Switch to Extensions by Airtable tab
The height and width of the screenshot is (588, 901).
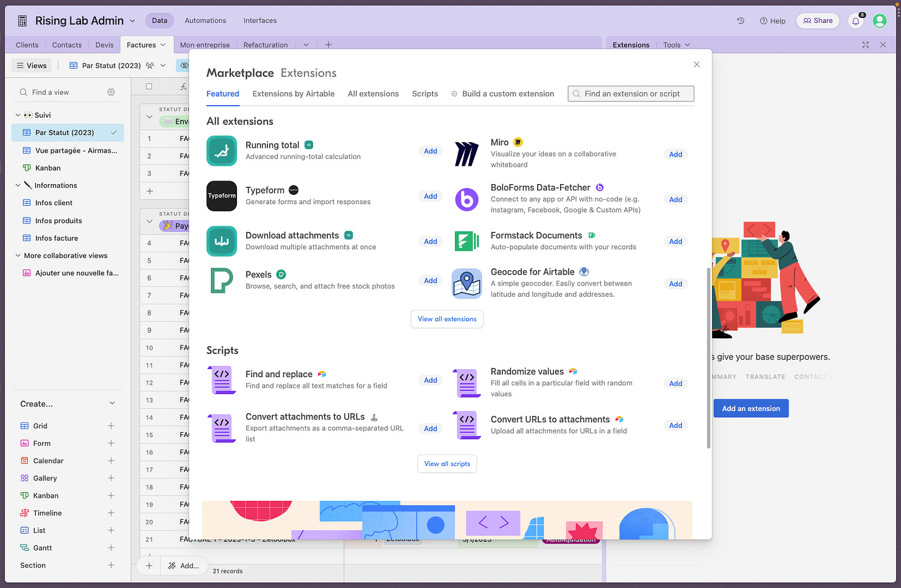(293, 94)
